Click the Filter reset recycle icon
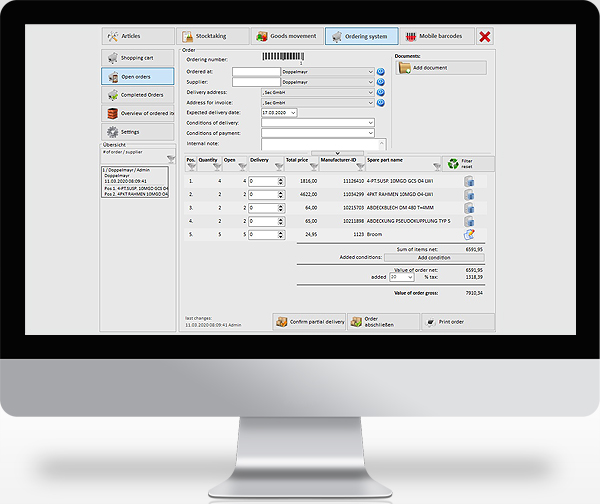This screenshot has width=600, height=504. tap(453, 163)
